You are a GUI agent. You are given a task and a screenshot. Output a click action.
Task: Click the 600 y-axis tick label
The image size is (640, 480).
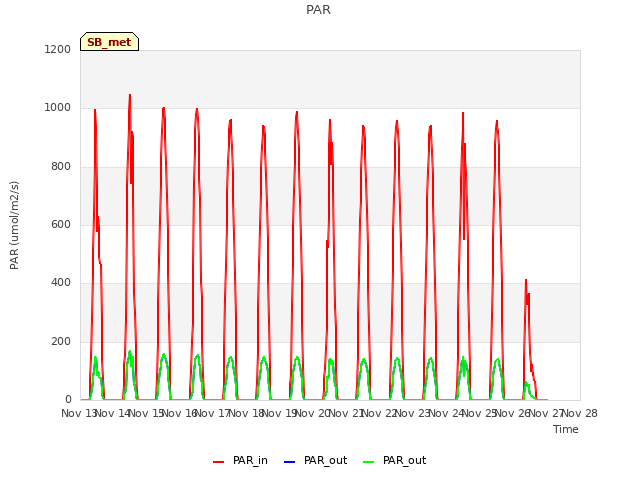[61, 224]
